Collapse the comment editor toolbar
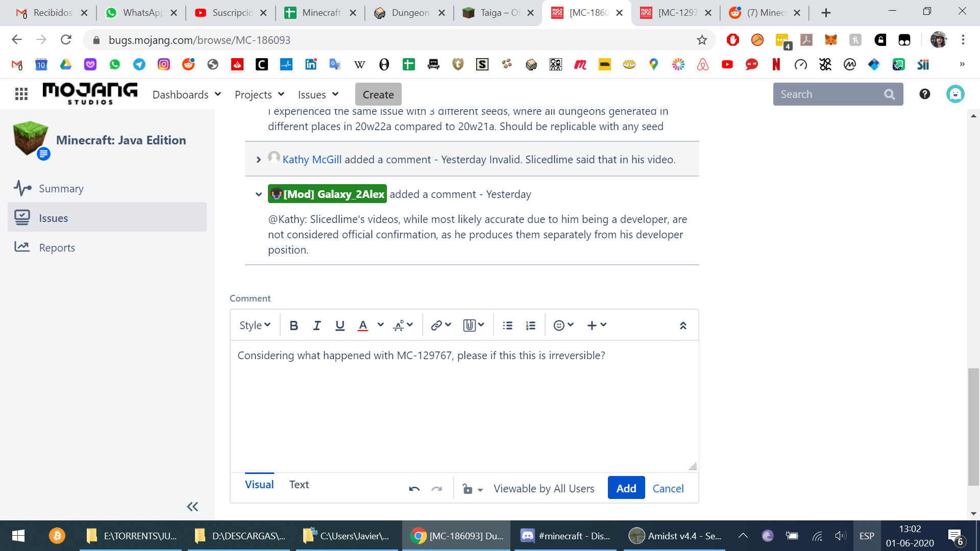 click(682, 325)
